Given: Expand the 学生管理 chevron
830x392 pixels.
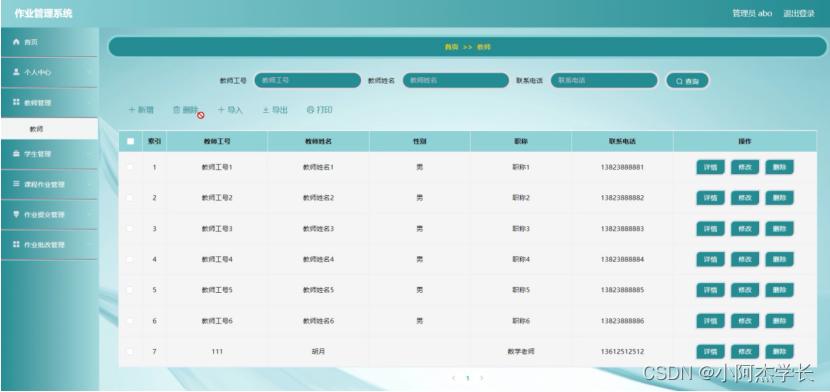Looking at the screenshot, I should point(89,153).
